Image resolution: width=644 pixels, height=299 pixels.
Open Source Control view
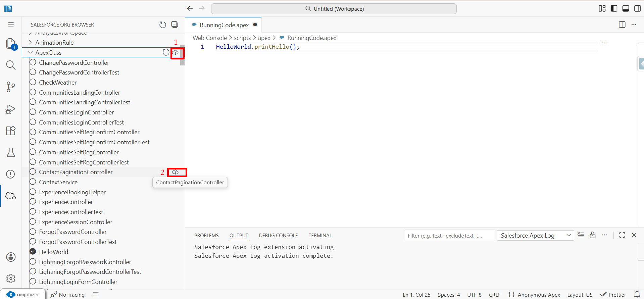tap(11, 87)
